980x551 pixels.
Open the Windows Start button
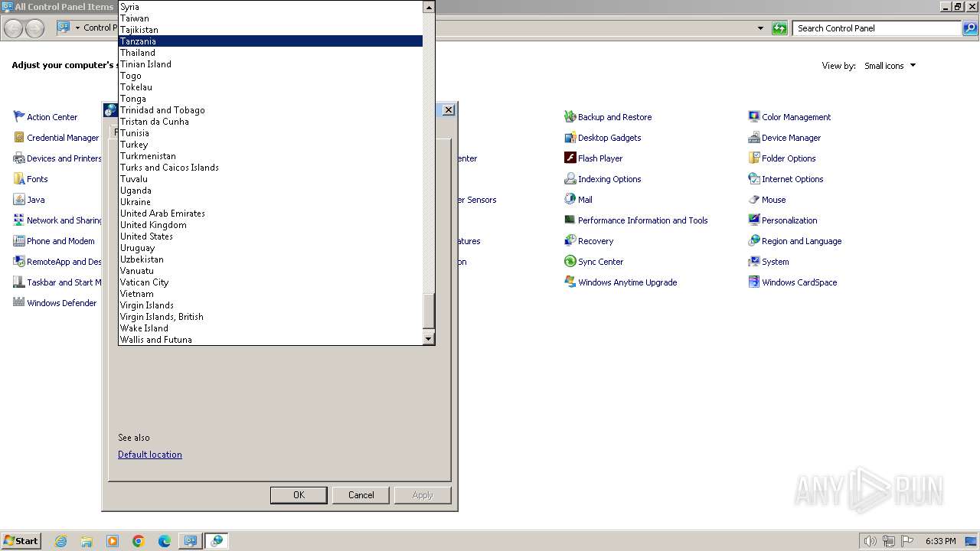pyautogui.click(x=21, y=541)
